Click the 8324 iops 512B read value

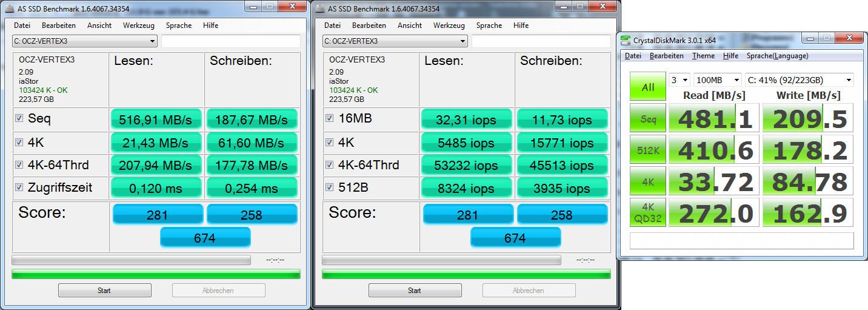(467, 189)
